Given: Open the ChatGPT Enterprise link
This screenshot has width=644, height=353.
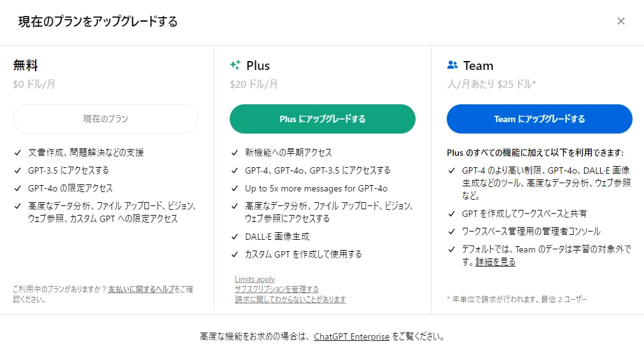Looking at the screenshot, I should (351, 336).
